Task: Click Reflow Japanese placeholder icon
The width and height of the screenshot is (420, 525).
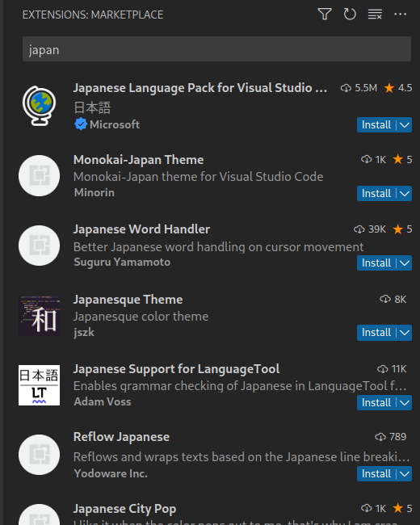Action: (x=40, y=455)
